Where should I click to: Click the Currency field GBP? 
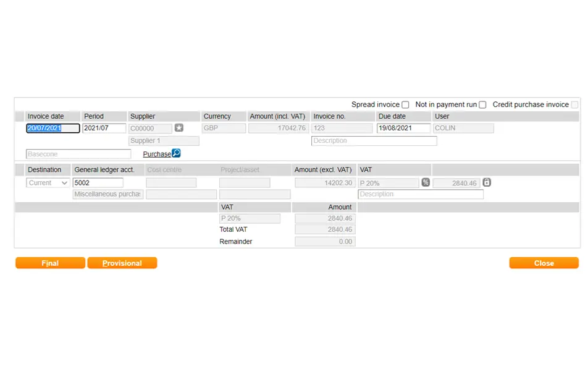pos(224,128)
